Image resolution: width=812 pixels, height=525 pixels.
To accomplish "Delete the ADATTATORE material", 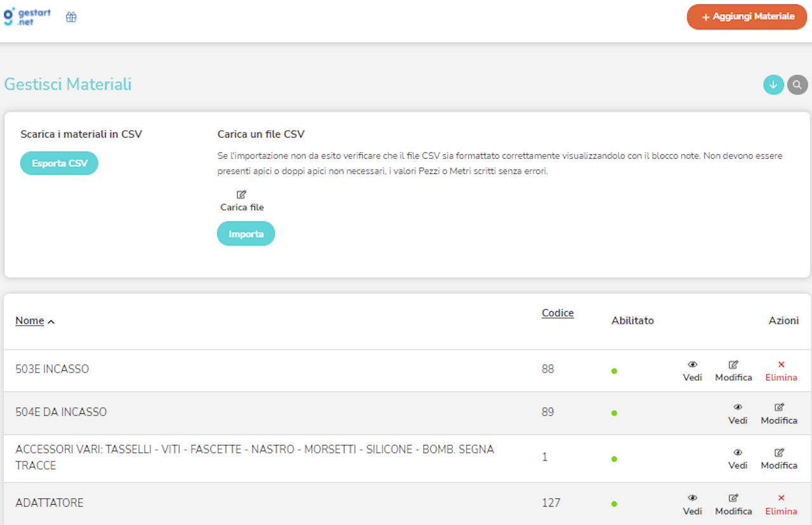I will [781, 505].
